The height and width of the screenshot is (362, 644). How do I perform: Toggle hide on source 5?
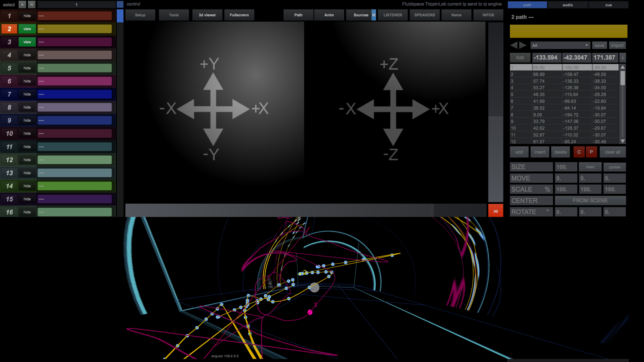click(27, 68)
